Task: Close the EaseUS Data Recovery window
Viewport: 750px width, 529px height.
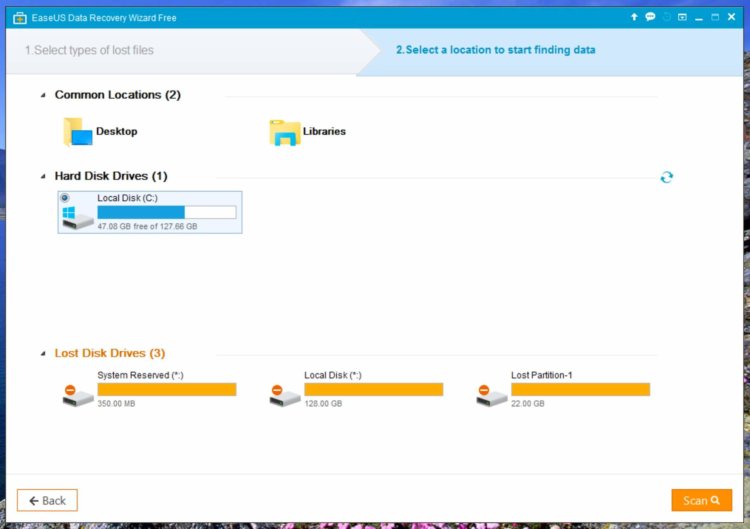Action: pyautogui.click(x=731, y=17)
